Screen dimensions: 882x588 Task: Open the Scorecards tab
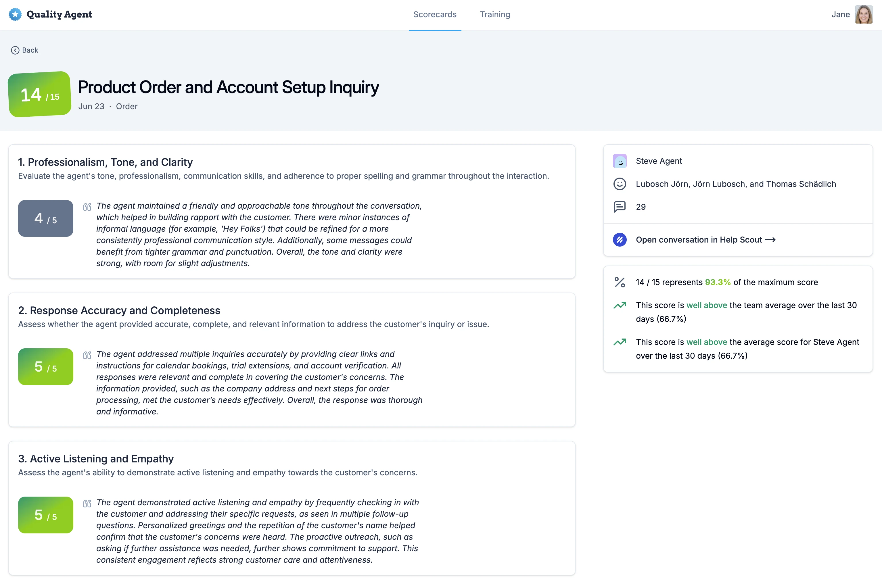435,14
